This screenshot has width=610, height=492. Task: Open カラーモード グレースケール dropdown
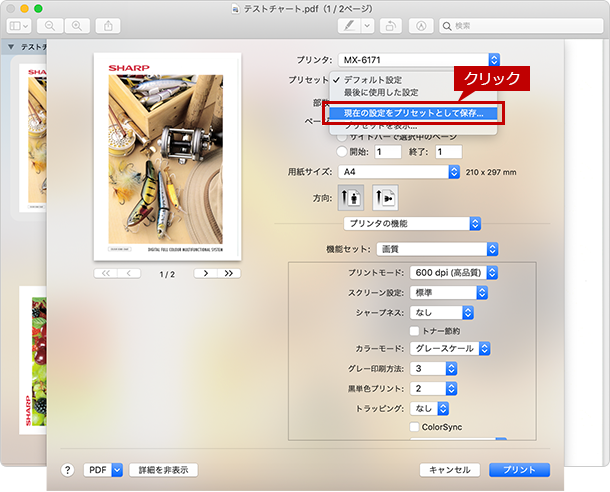(450, 348)
